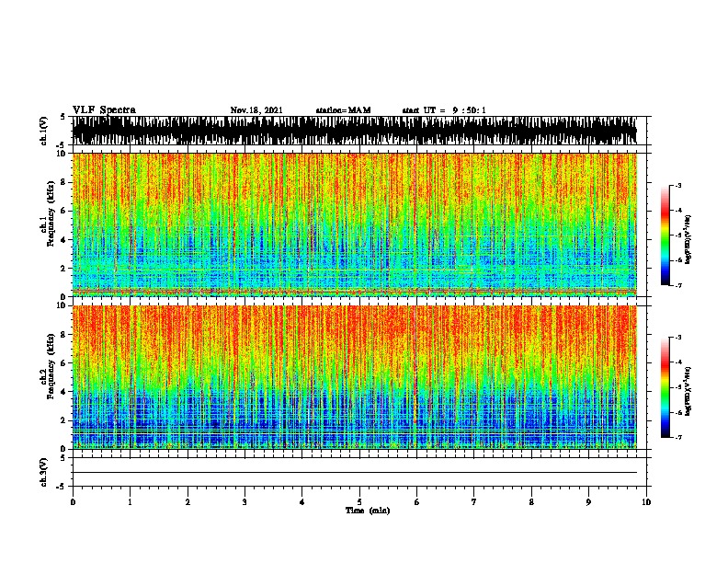Screen dimensions: 728x563
Task: Click the "2" kHz tick on ch.2 frequency axis
Action: pyautogui.click(x=63, y=420)
